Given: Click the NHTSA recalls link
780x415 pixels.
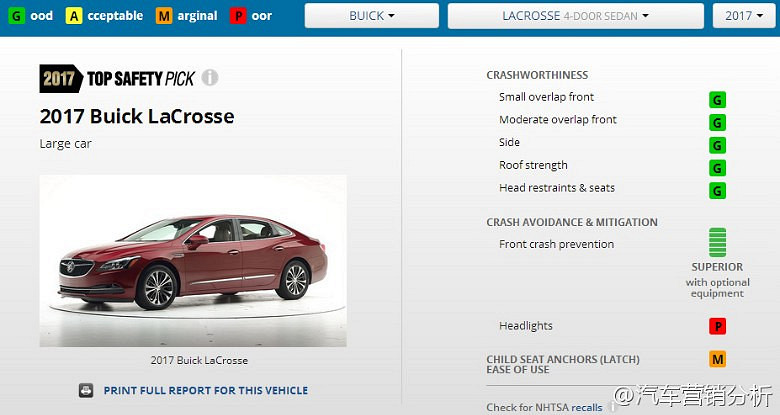Looking at the screenshot, I should click(x=586, y=408).
